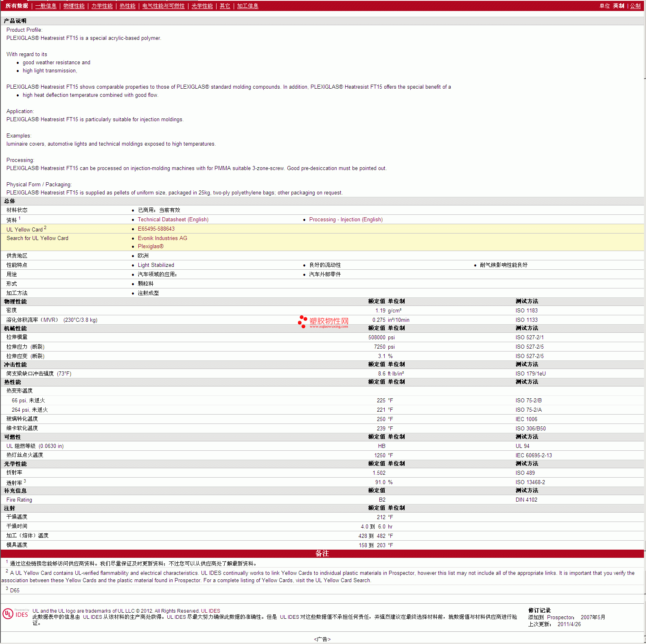Click 汽车外部零件 usage entry
The width and height of the screenshot is (646, 644).
[325, 274]
